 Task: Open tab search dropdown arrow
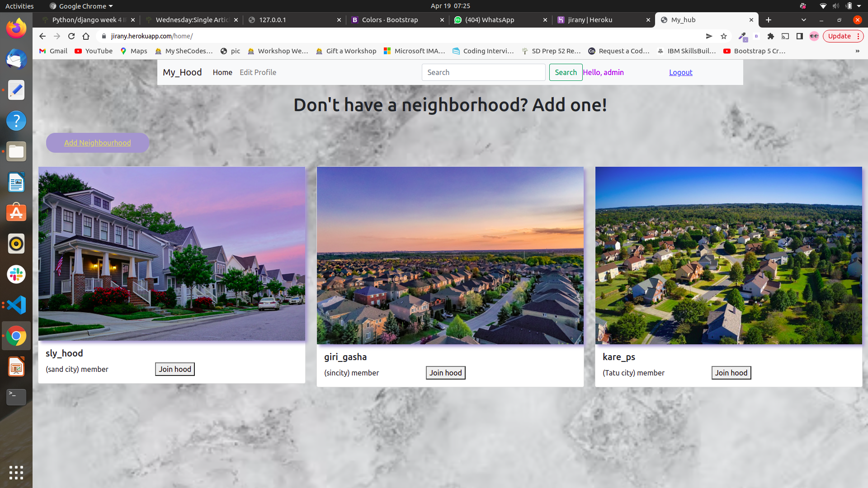803,20
